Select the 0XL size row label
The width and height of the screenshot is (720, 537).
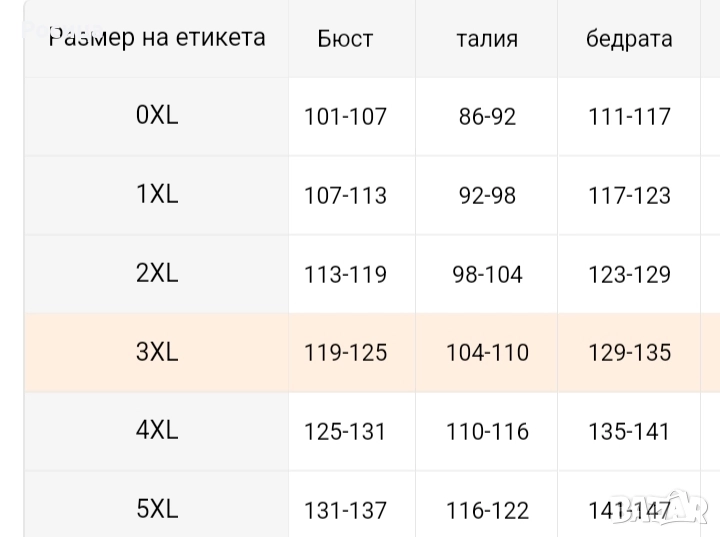157,115
